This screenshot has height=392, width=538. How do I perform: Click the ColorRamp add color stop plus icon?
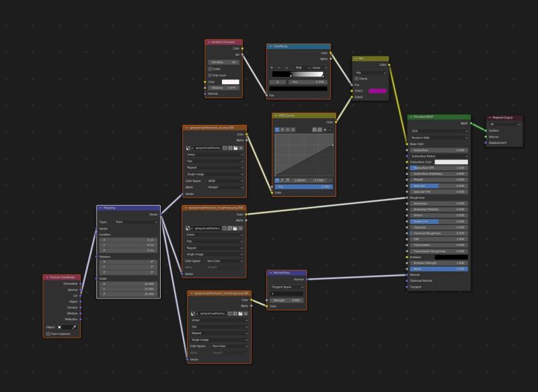pos(272,67)
